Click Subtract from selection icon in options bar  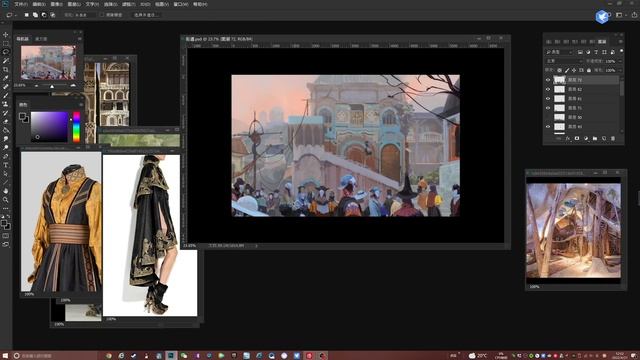click(x=44, y=15)
